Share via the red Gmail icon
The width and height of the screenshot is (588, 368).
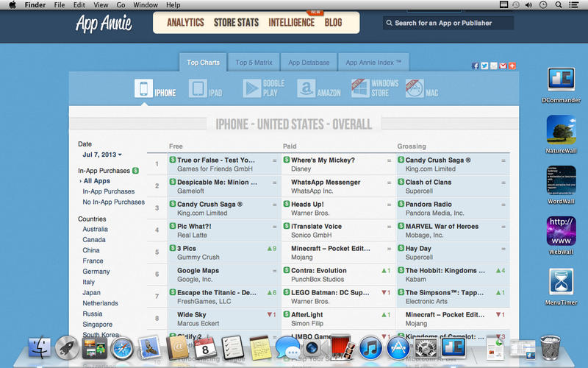(x=503, y=66)
